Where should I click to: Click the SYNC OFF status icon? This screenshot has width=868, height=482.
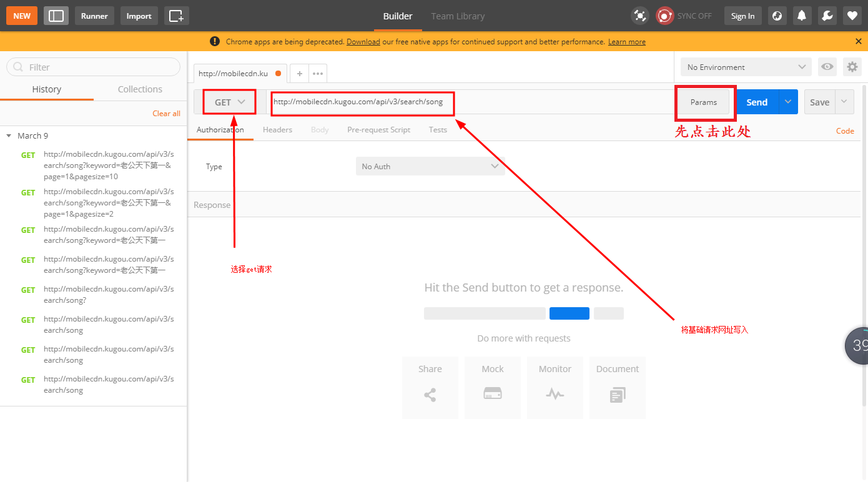click(x=665, y=16)
